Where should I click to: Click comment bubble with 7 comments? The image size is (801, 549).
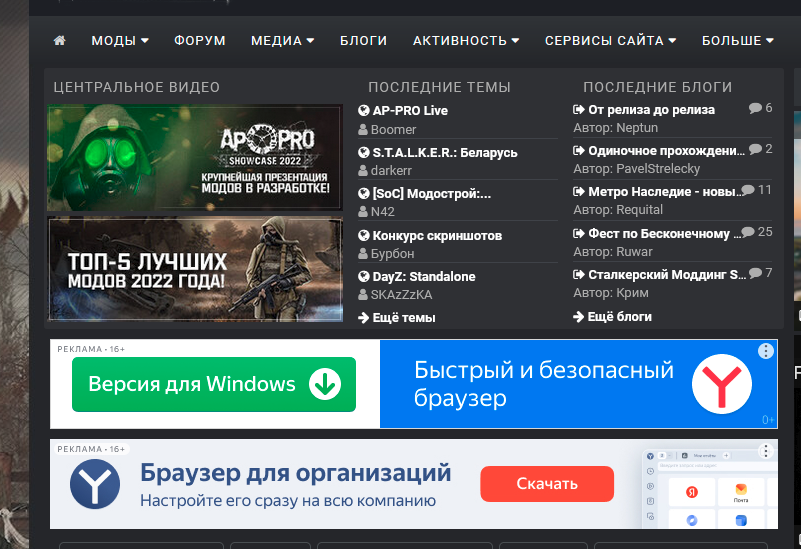point(755,273)
